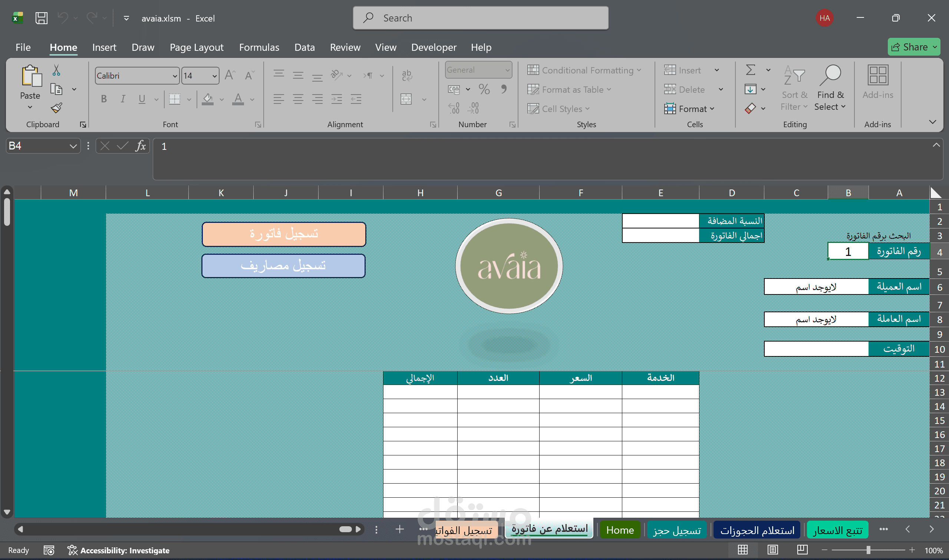The width and height of the screenshot is (949, 560).
Task: Open the font name Calibri dropdown
Action: [x=175, y=76]
